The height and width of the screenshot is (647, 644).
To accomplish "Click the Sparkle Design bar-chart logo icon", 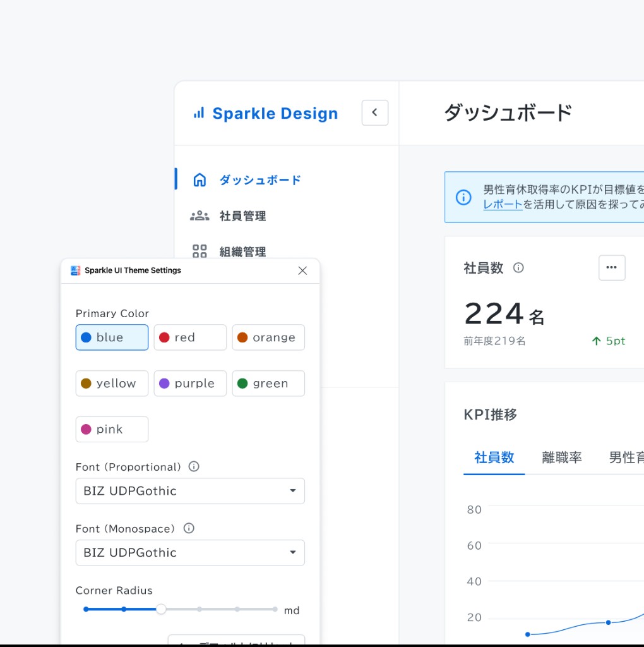I will pyautogui.click(x=199, y=112).
